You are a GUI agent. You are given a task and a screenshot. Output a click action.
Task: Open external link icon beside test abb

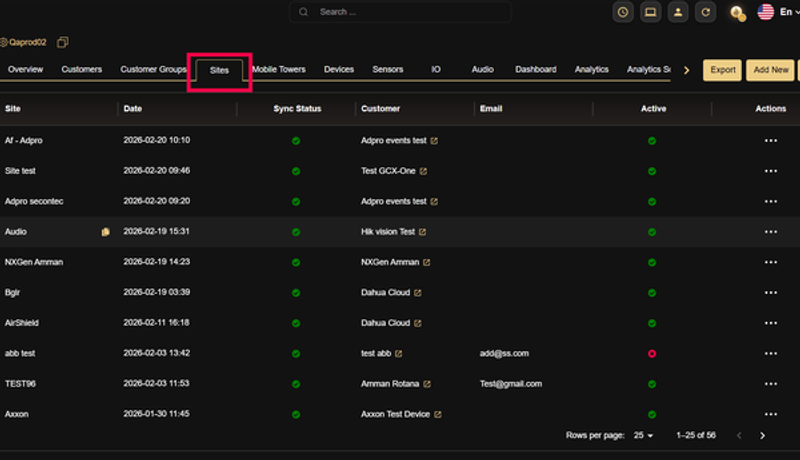398,353
